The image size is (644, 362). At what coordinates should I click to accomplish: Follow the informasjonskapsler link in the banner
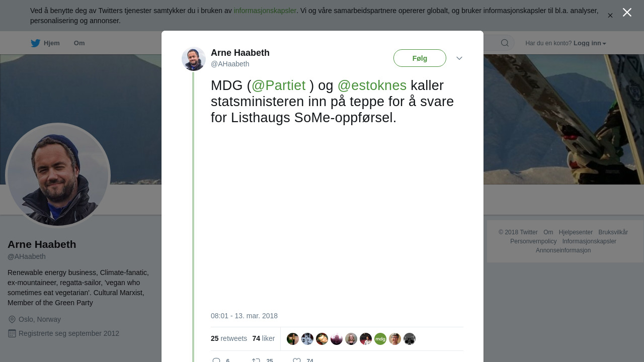tap(265, 11)
